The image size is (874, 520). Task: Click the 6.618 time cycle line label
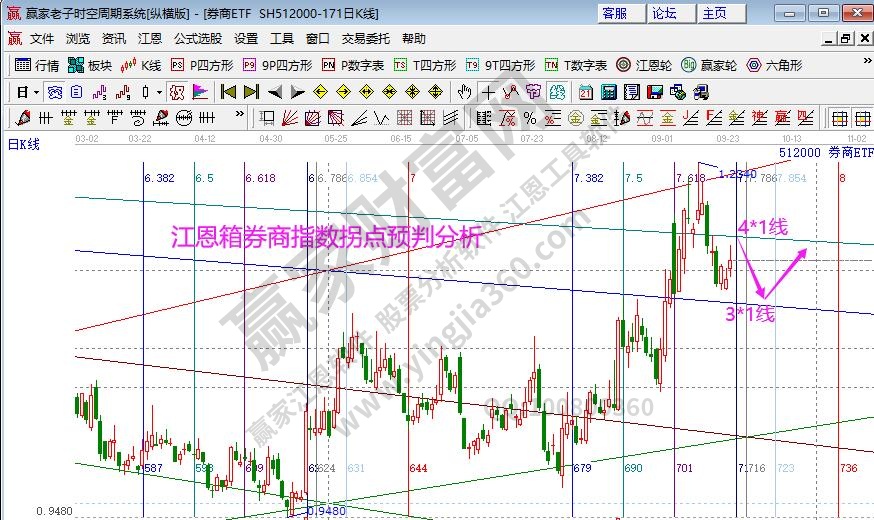tap(260, 178)
